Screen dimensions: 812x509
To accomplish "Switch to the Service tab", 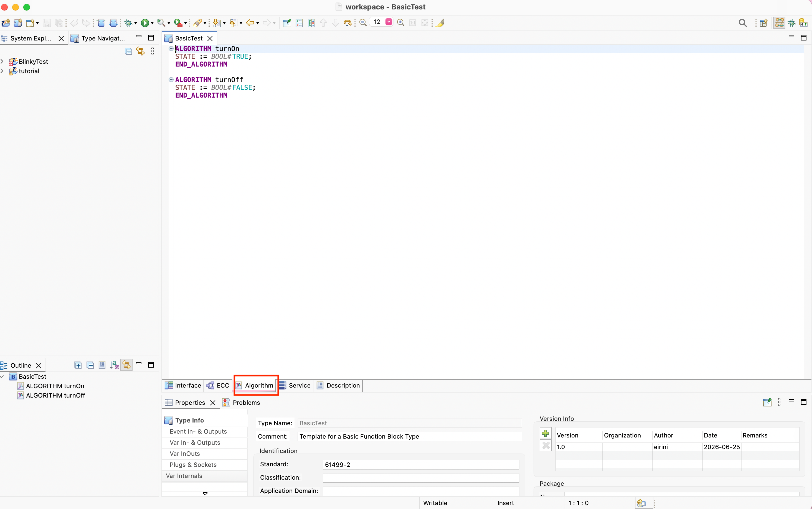I will pos(295,385).
